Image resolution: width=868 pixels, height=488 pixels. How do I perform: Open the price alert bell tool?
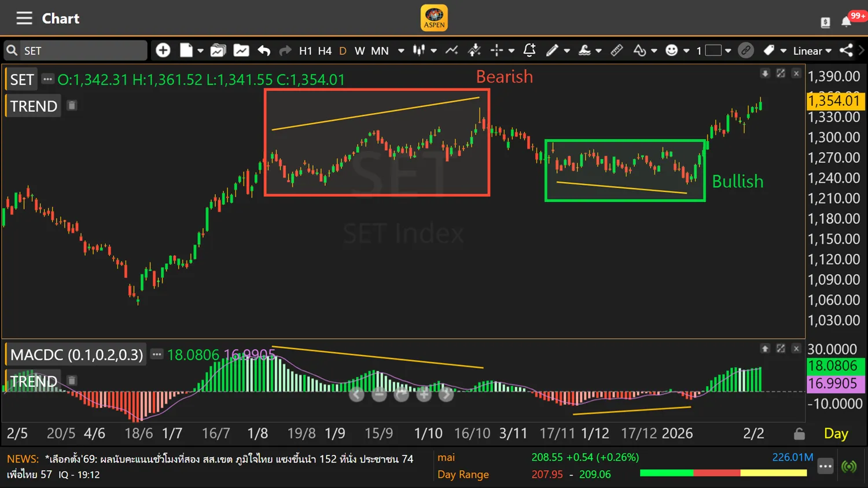(x=529, y=51)
